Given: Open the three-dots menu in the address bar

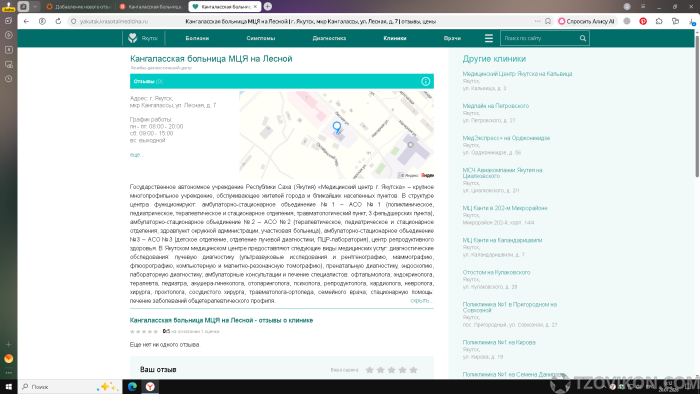Looking at the screenshot, I should 538,21.
